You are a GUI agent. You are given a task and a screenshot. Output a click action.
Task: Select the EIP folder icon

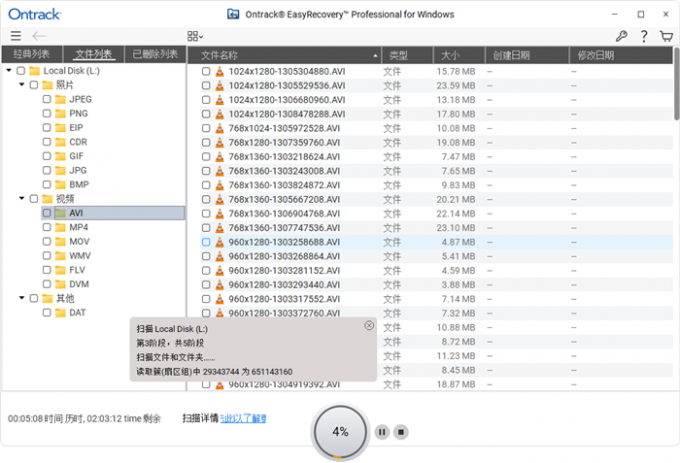(60, 128)
